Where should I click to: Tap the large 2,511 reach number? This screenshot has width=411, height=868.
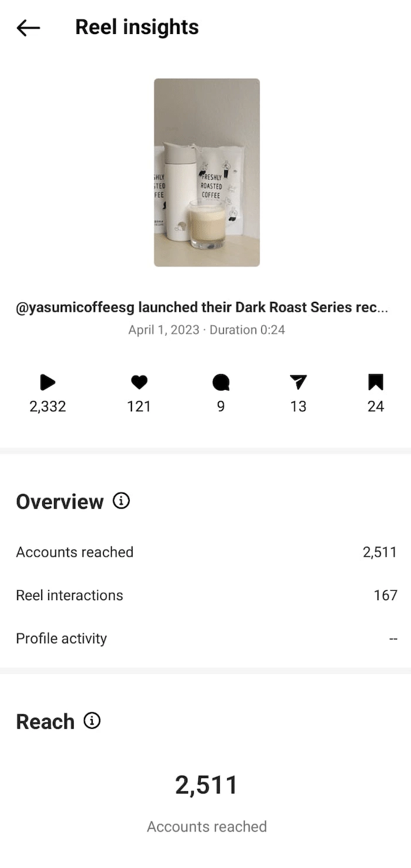pyautogui.click(x=207, y=785)
